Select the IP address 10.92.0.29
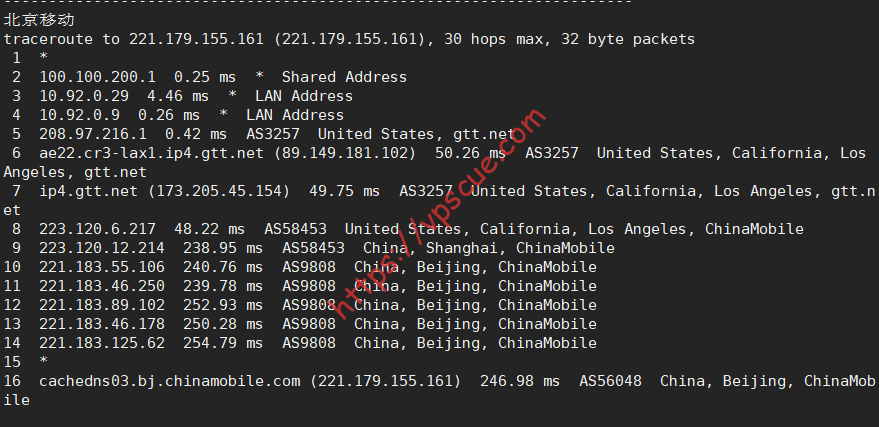Screen dimensions: 879x427 84,96
